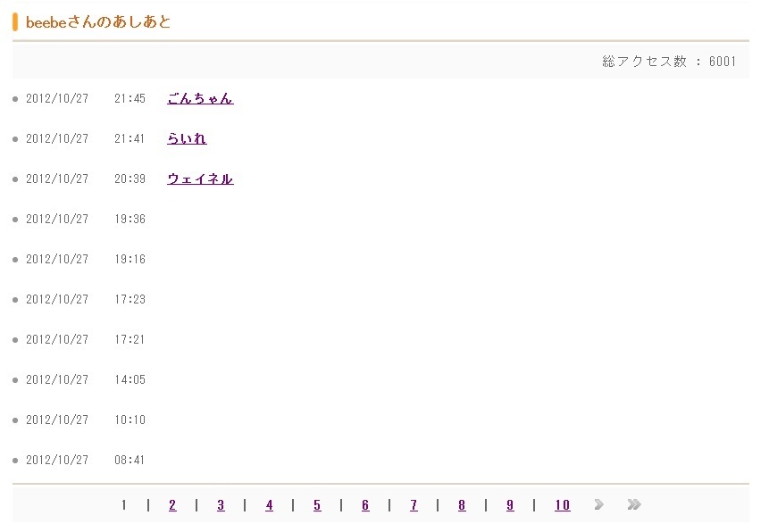This screenshot has height=532, width=769.
Task: Click the next page arrow icon
Action: coord(598,505)
